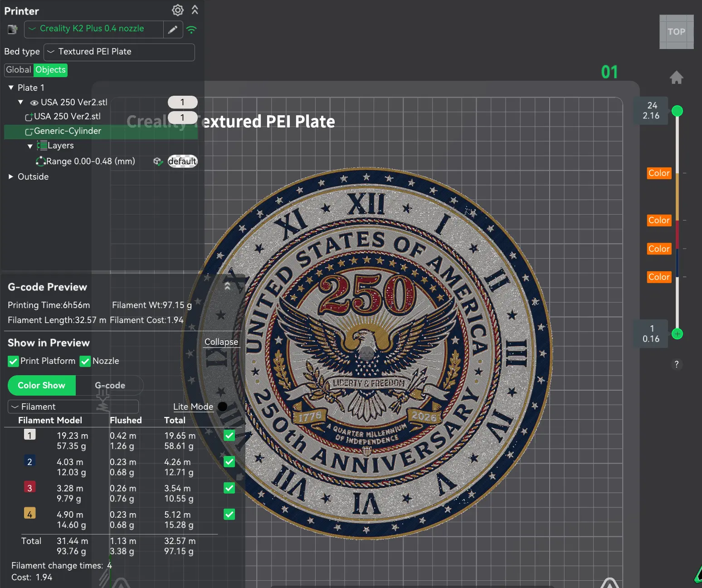The height and width of the screenshot is (588, 702).
Task: Click the part icon of child USA 250 Ver2.stl
Action: pos(29,117)
